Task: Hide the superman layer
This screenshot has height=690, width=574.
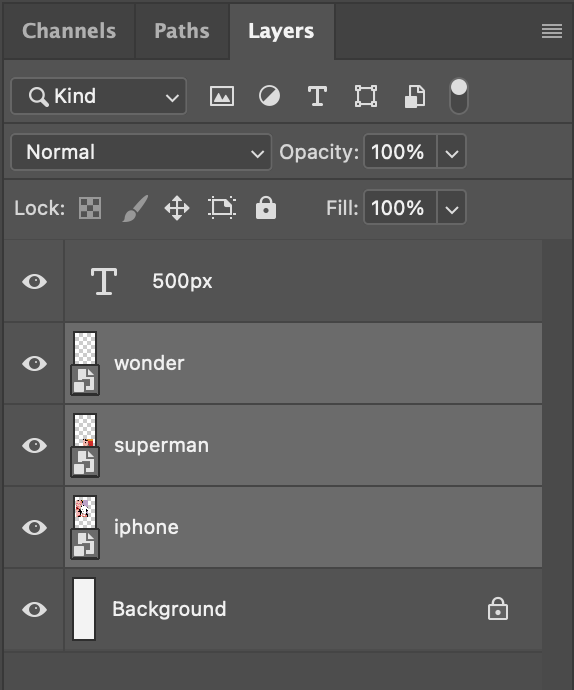Action: tap(34, 445)
